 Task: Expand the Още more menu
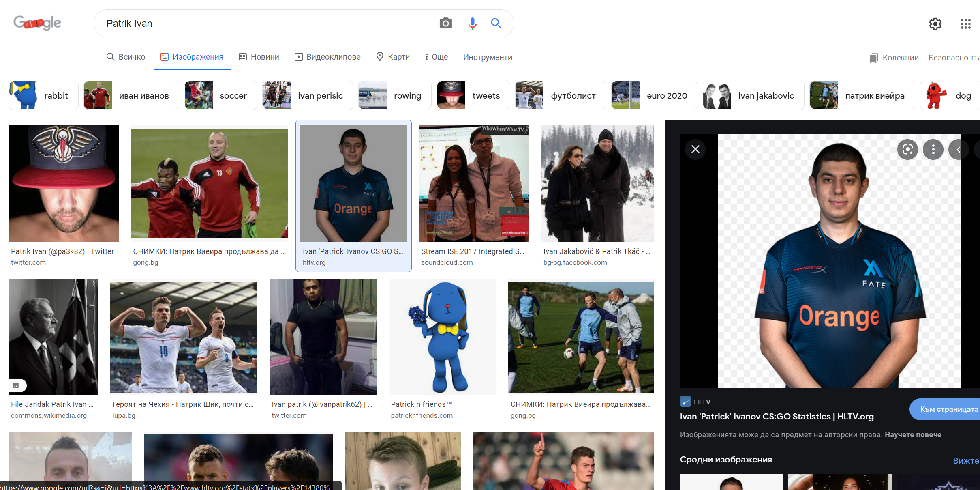tap(436, 57)
